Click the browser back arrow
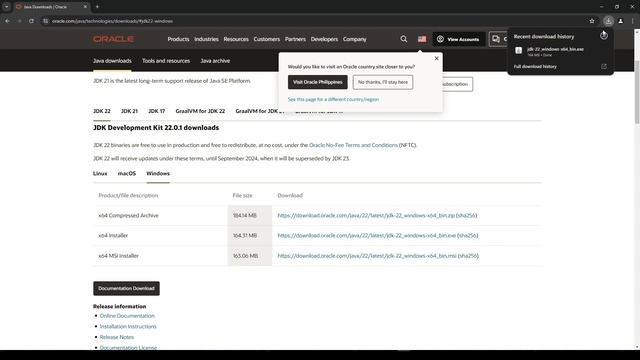 point(7,21)
